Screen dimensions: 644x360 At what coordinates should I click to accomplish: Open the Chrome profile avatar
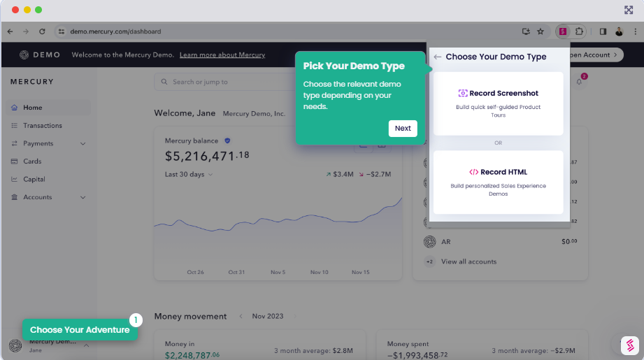619,31
